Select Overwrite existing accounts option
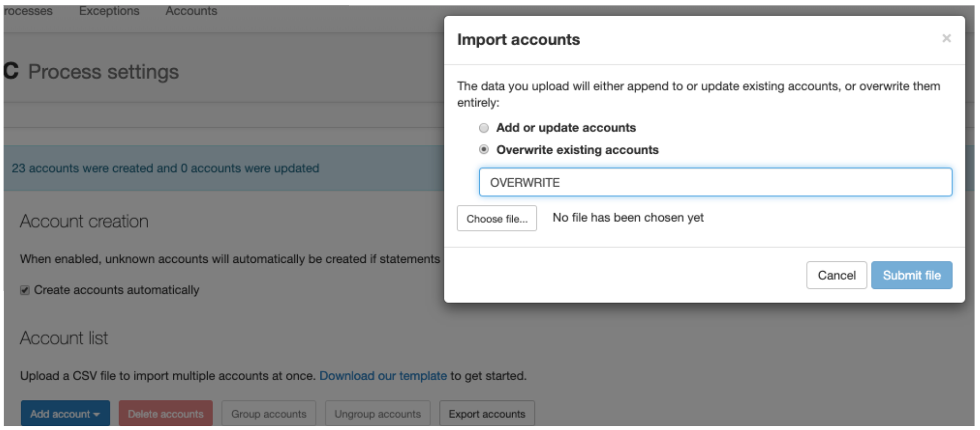The width and height of the screenshot is (980, 430). 483,150
